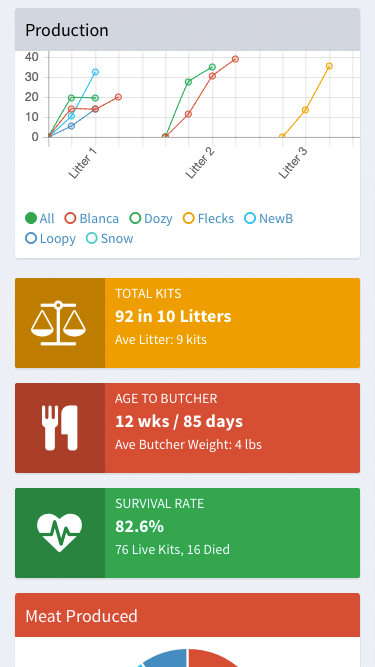Open the Age to Butcher card

pos(188,428)
